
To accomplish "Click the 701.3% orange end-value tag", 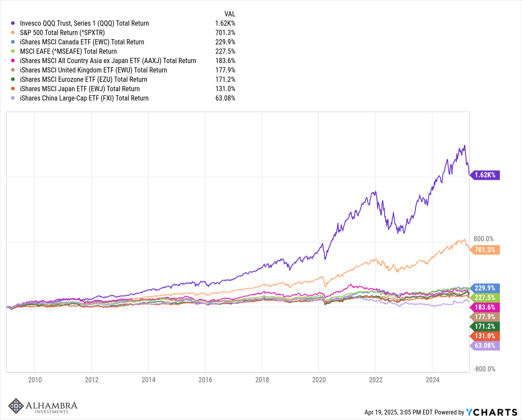I will pos(485,250).
